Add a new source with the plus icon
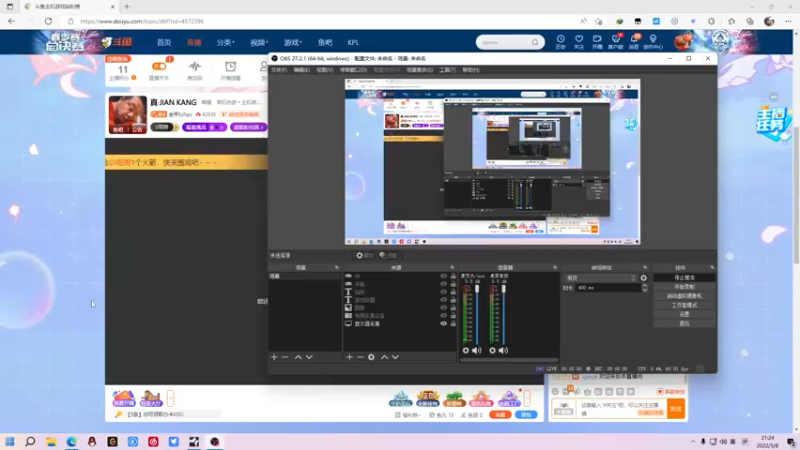This screenshot has width=800, height=450. [349, 357]
